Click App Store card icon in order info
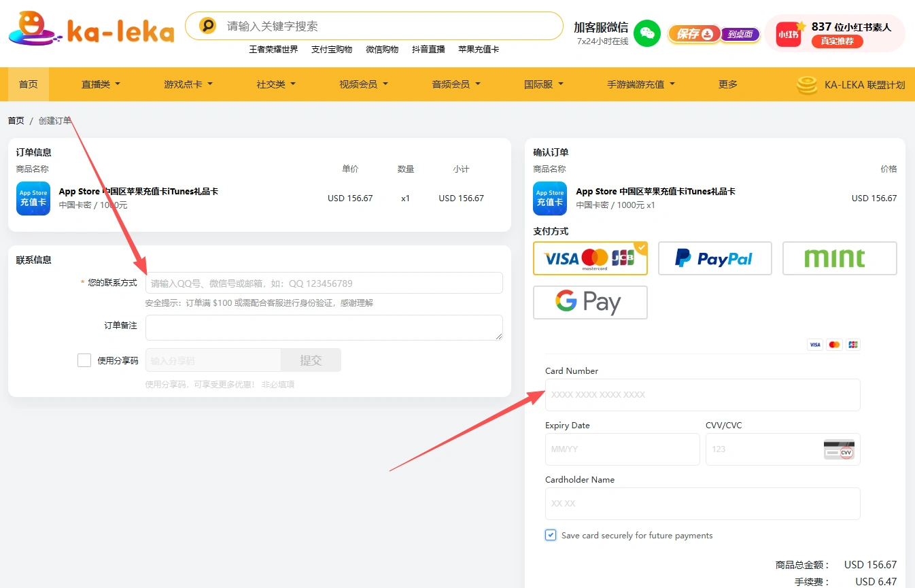 coord(33,198)
